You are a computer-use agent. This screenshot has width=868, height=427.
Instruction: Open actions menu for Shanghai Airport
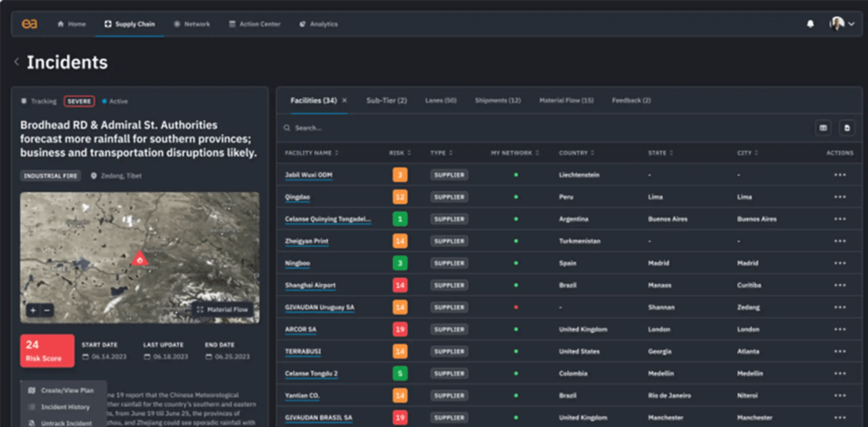click(x=840, y=286)
